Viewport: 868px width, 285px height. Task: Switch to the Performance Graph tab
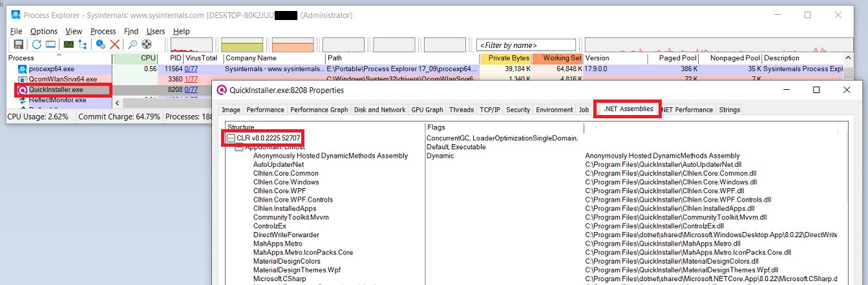(319, 110)
